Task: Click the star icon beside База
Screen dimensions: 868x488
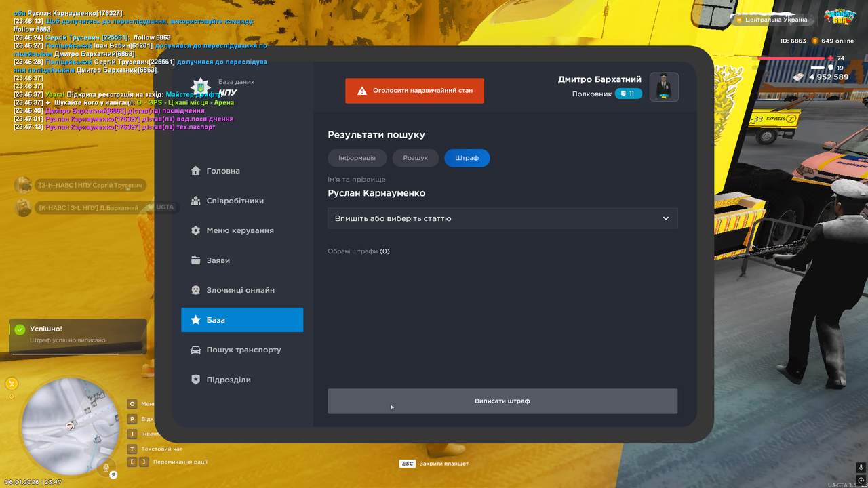Action: pos(195,320)
